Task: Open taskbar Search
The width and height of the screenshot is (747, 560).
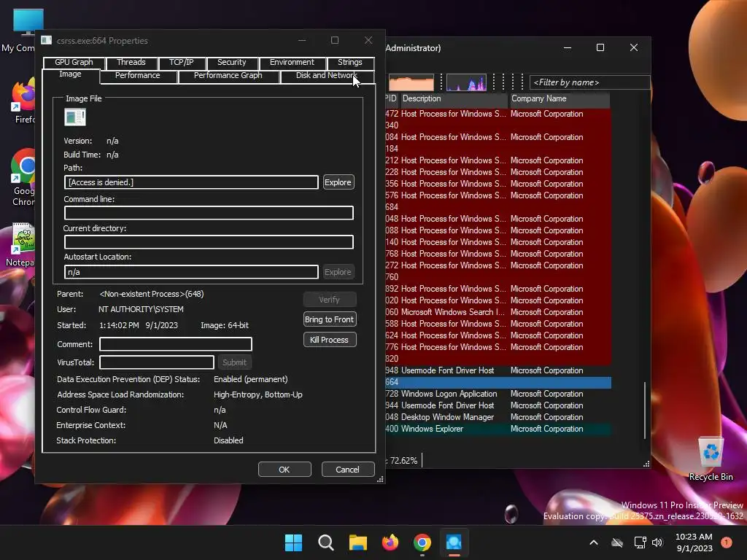Action: point(326,542)
